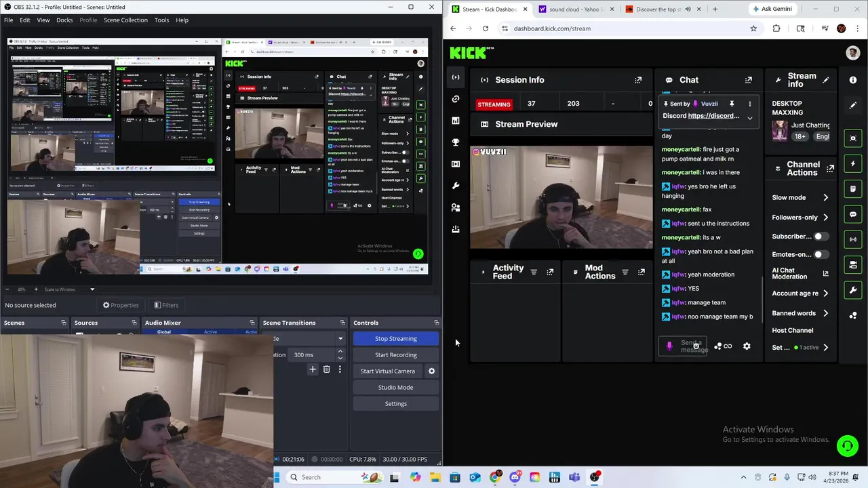
Task: Filter the Mod Actions panel
Action: (625, 272)
